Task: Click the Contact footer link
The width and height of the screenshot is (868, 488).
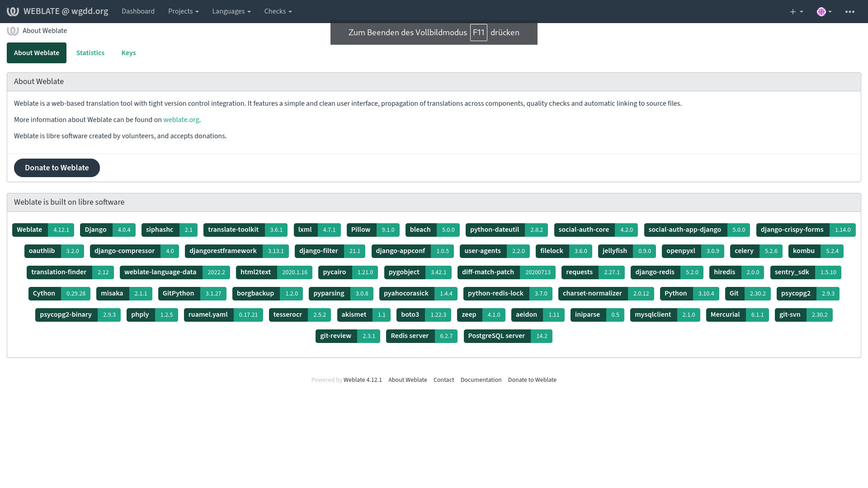Action: coord(443,380)
